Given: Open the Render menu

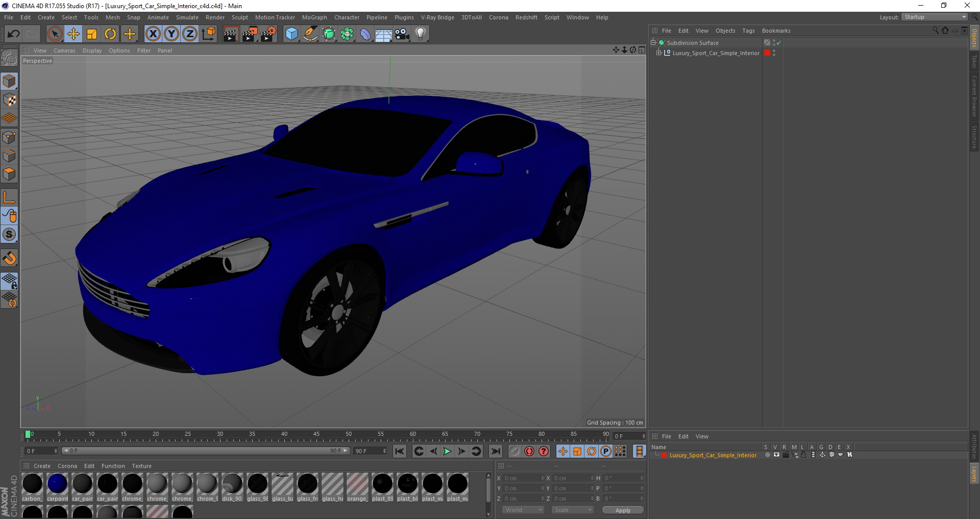Looking at the screenshot, I should tap(215, 17).
